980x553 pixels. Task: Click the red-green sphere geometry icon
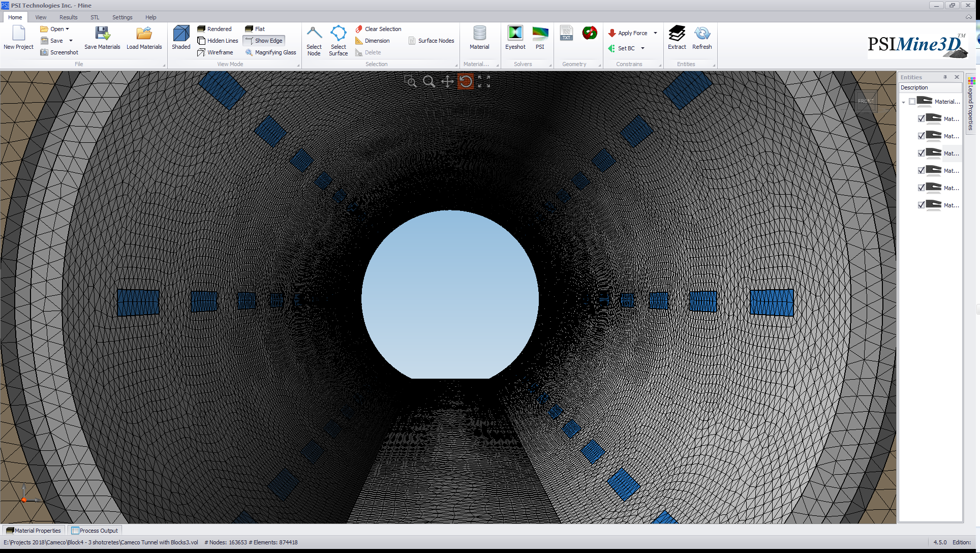tap(590, 33)
